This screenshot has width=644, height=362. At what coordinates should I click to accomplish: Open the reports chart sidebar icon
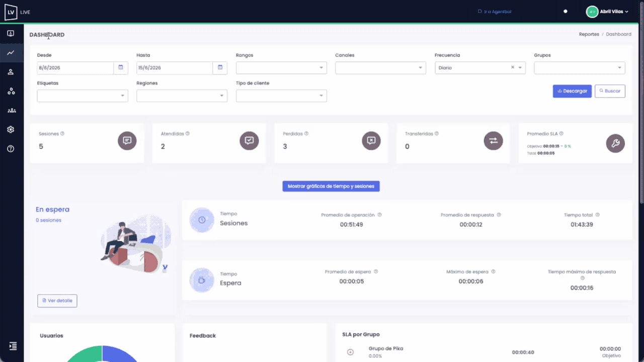[x=11, y=53]
